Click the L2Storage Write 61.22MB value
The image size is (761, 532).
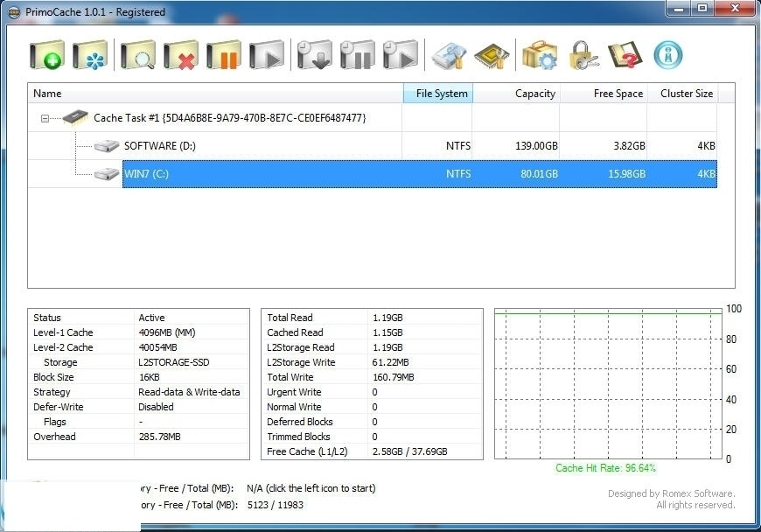390,362
